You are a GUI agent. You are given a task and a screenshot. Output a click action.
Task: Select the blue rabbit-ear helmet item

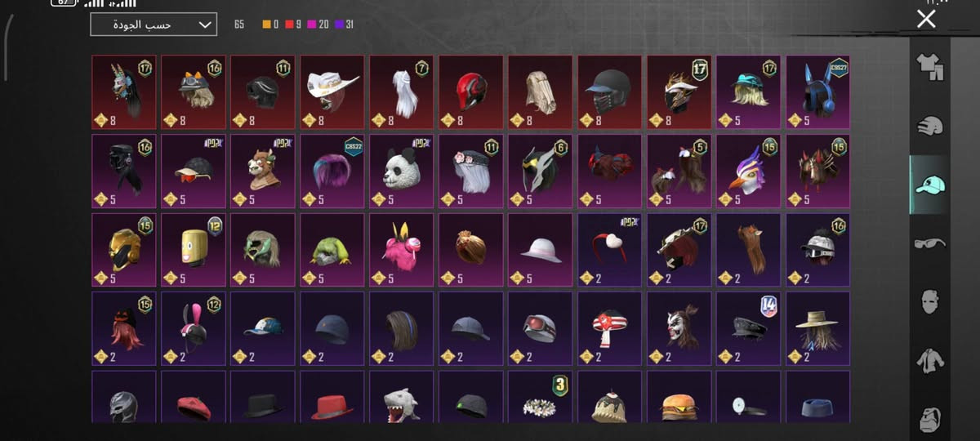[817, 92]
